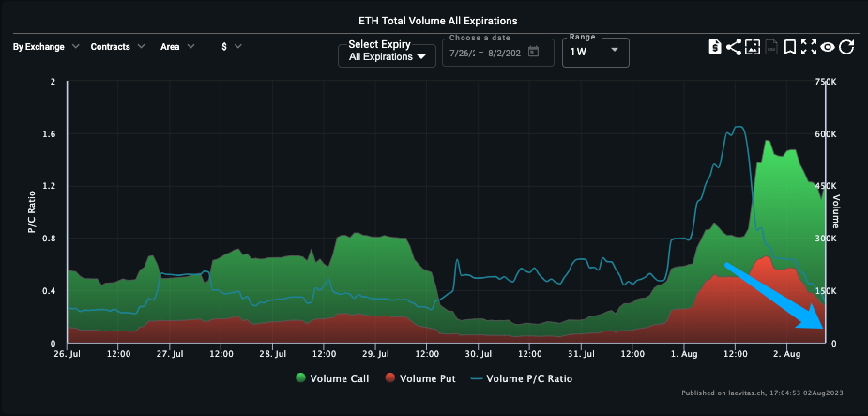
Task: Click the chart title ETH Total Volume All Expirations
Action: click(438, 21)
